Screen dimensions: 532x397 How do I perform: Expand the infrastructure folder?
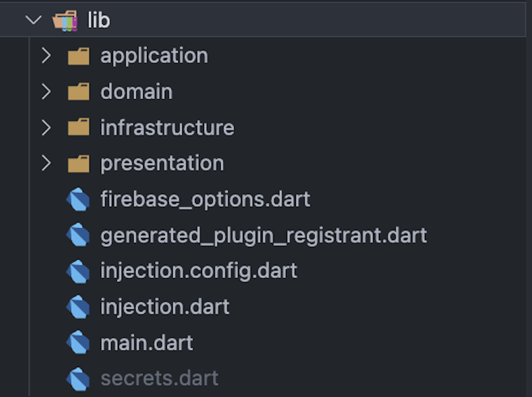pos(46,127)
